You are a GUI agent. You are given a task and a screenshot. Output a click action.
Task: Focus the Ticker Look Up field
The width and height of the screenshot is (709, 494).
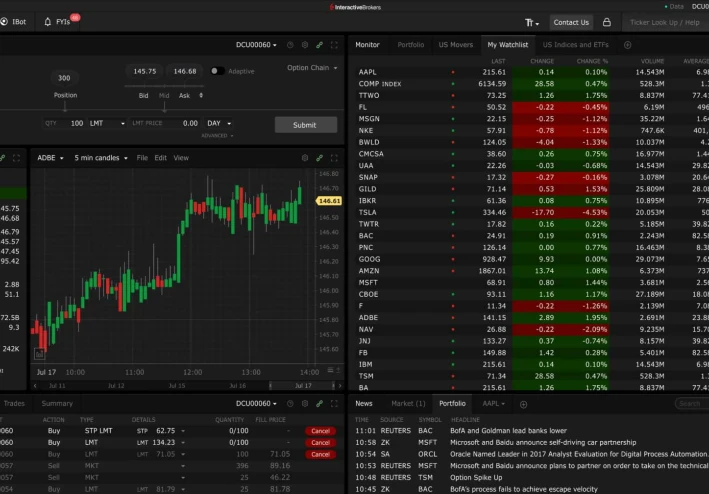[665, 22]
